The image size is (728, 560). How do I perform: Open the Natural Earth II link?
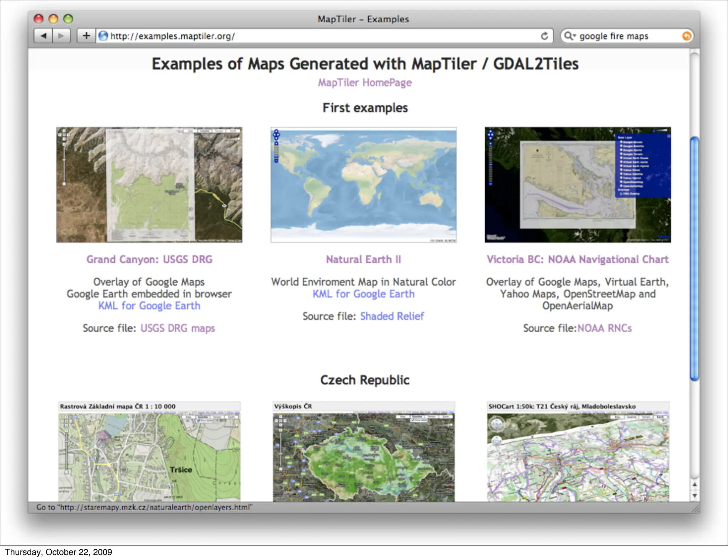point(363,259)
